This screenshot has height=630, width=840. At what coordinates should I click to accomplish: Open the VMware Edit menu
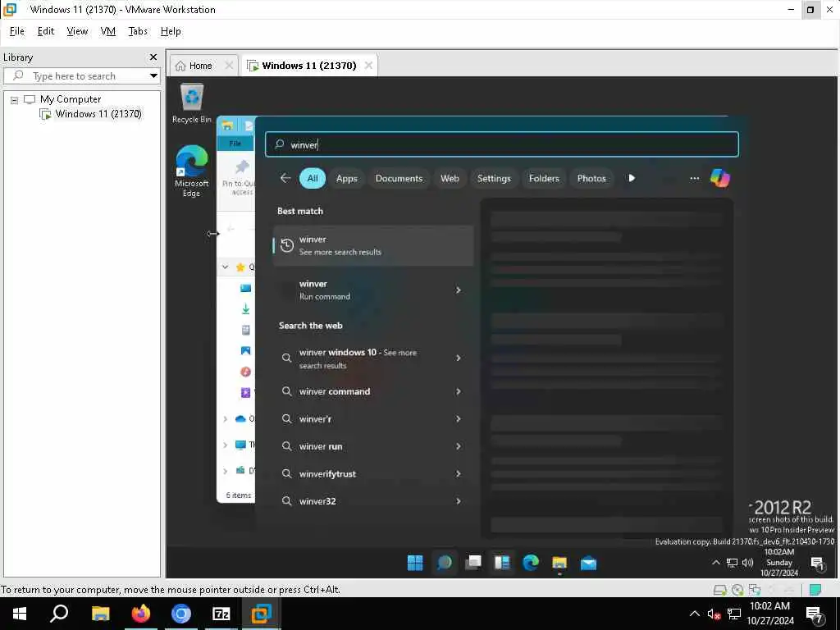tap(46, 31)
